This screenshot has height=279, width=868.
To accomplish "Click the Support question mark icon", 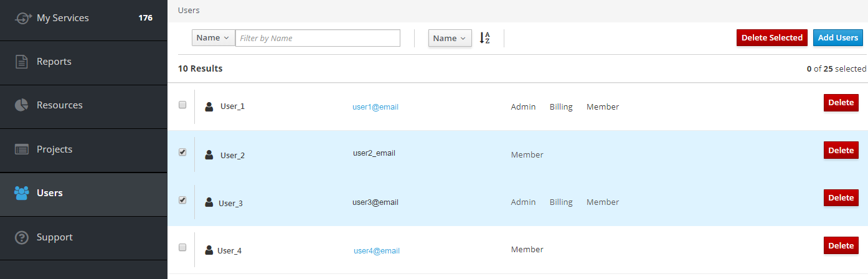I will [22, 237].
